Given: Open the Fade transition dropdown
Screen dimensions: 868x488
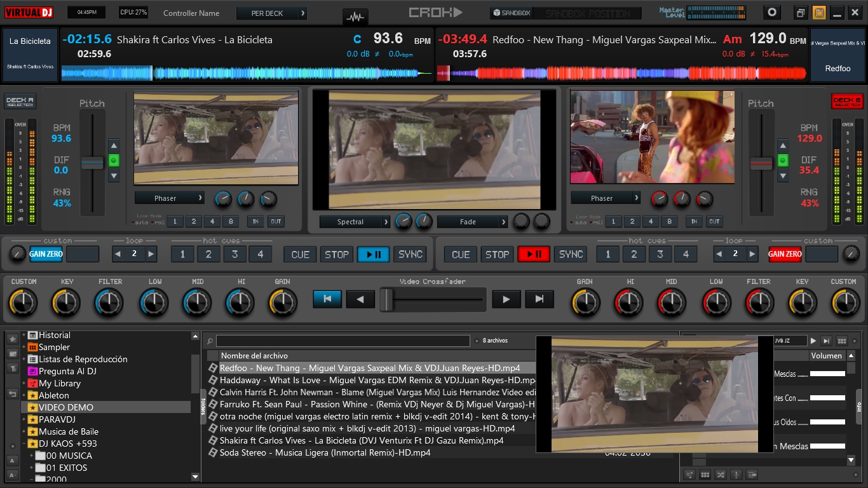Looking at the screenshot, I should (x=472, y=222).
